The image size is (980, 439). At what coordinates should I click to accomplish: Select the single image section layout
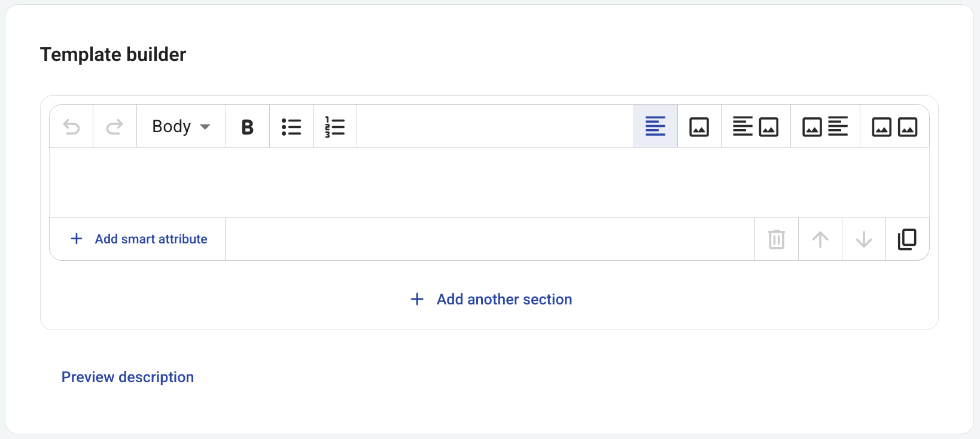click(699, 127)
